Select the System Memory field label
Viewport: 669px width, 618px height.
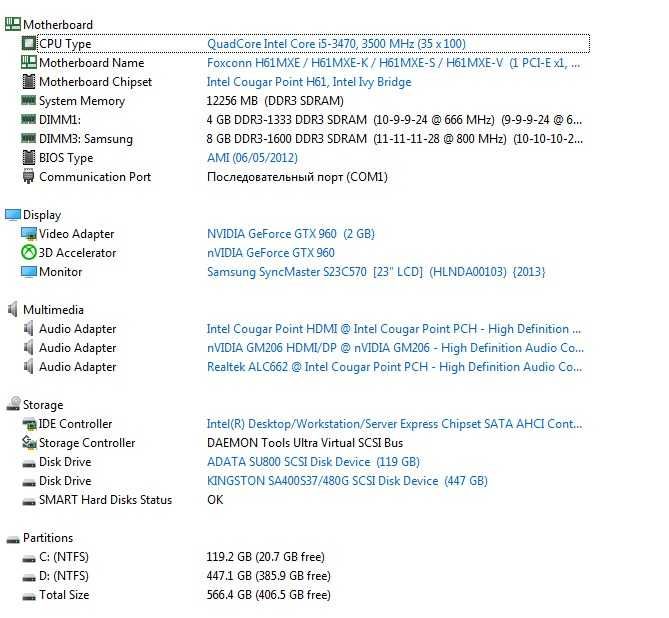click(x=82, y=101)
